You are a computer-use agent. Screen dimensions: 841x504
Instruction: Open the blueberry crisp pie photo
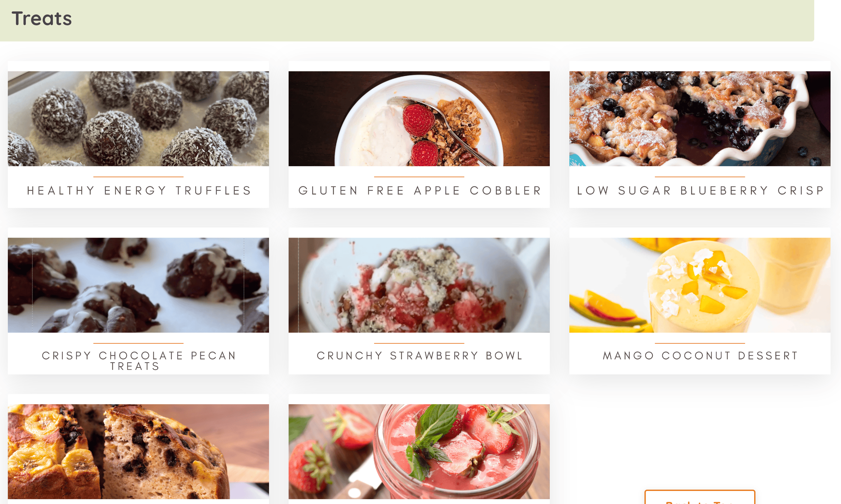pos(700,118)
